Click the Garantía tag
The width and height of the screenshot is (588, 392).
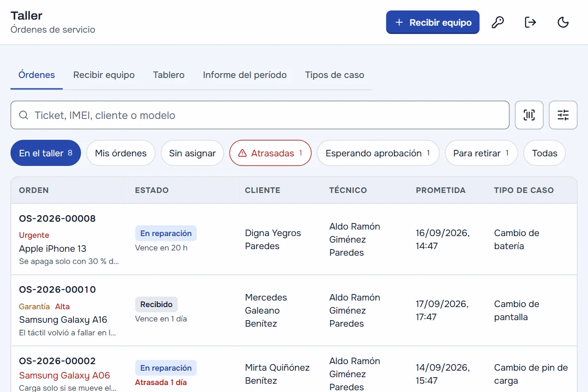click(34, 307)
